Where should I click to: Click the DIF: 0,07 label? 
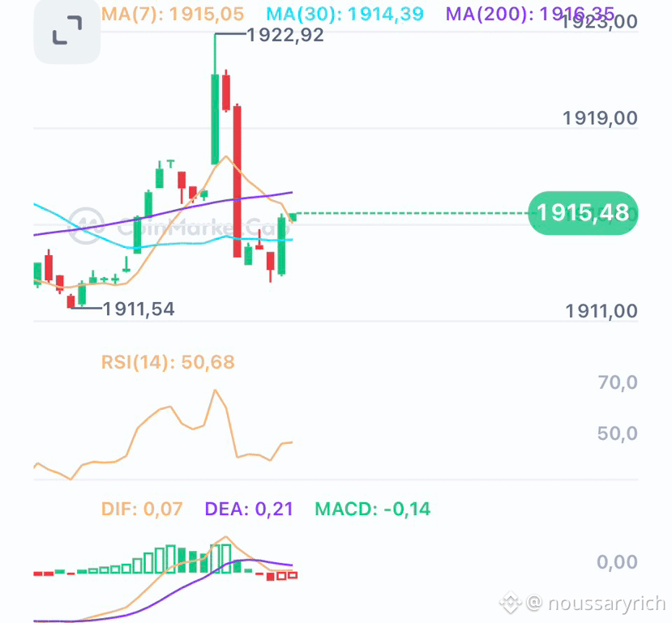coord(142,509)
